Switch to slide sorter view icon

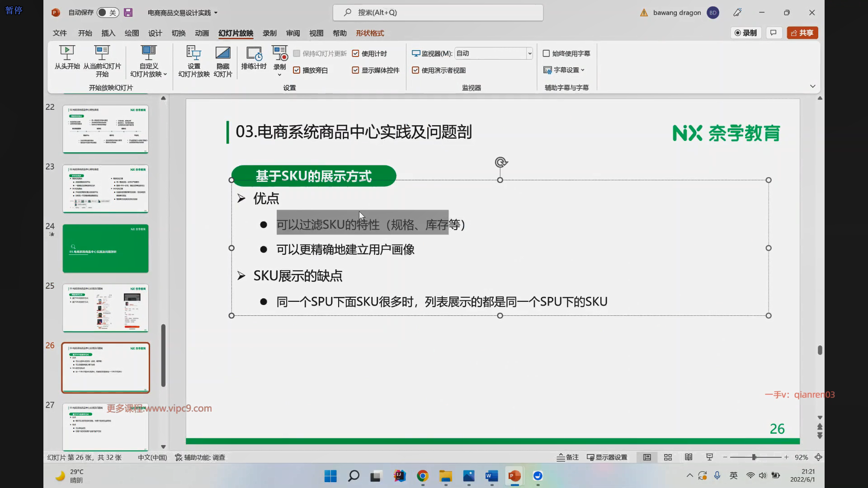pyautogui.click(x=668, y=457)
